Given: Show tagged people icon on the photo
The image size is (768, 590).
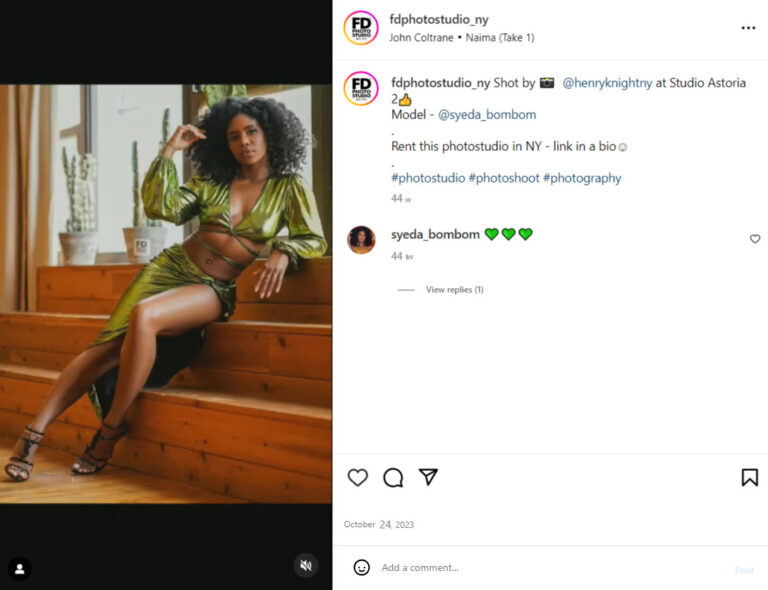Looking at the screenshot, I should click(19, 569).
